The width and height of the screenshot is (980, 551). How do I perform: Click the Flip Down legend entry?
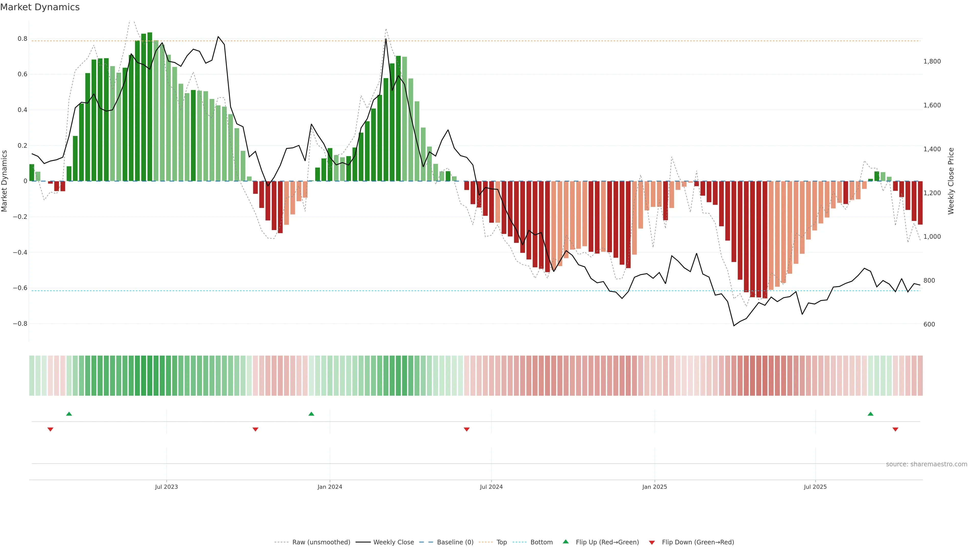click(x=698, y=542)
